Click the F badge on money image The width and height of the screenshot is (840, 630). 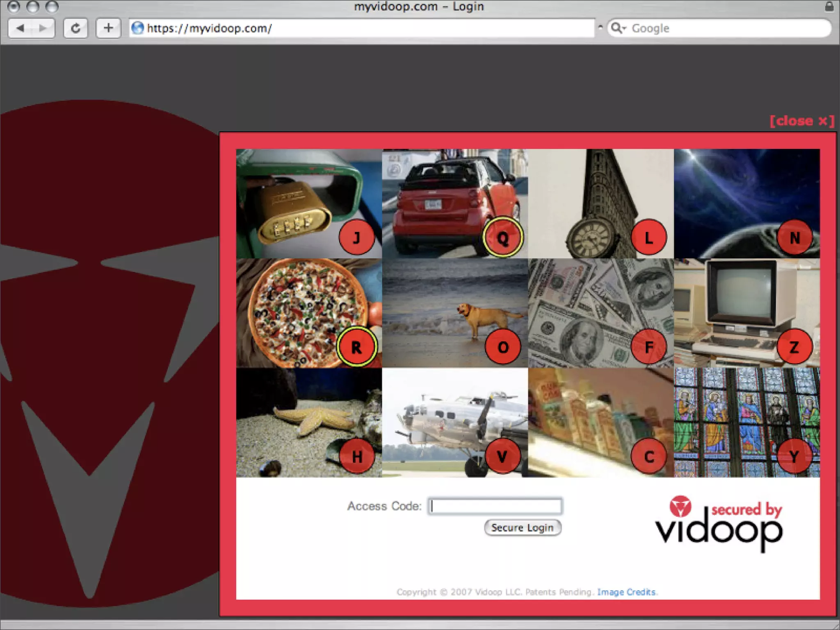pyautogui.click(x=649, y=347)
